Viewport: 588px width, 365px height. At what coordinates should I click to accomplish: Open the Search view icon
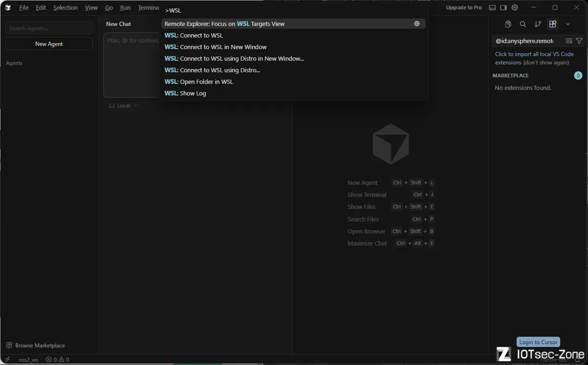(x=523, y=24)
